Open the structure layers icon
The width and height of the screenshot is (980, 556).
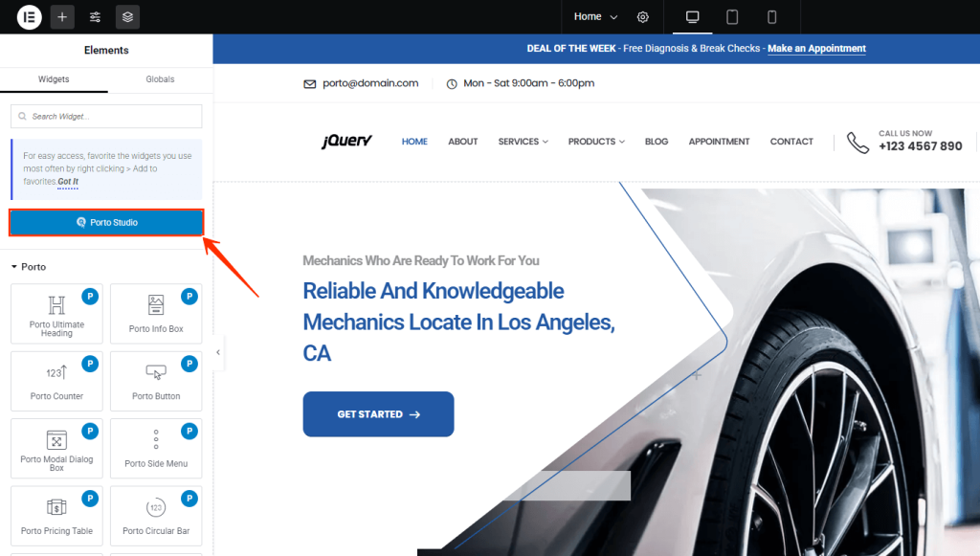(x=127, y=17)
